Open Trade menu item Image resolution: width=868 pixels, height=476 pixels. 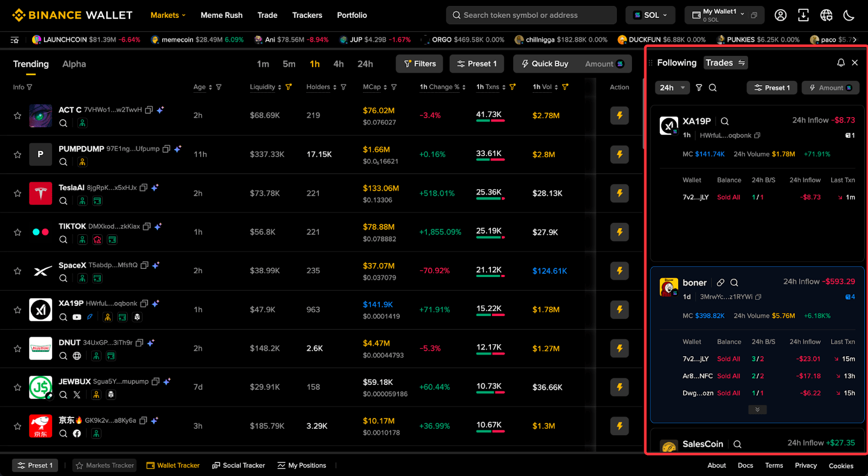point(267,15)
